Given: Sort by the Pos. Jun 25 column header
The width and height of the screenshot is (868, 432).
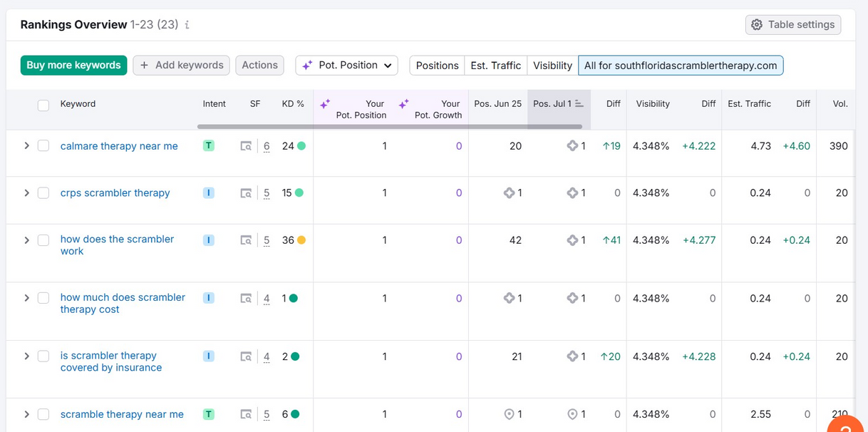Looking at the screenshot, I should tap(497, 104).
